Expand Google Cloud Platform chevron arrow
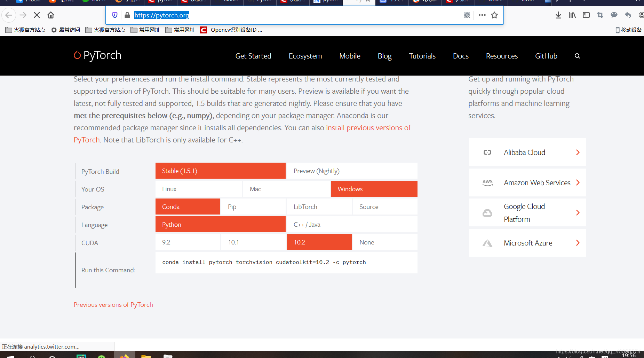This screenshot has width=644, height=358. (578, 213)
